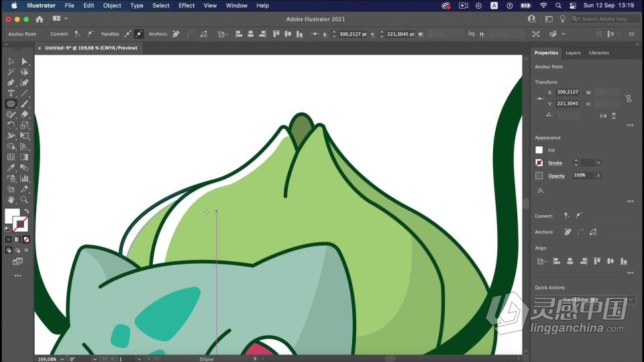The image size is (644, 362).
Task: Switch to the Layers tab
Action: pyautogui.click(x=572, y=53)
